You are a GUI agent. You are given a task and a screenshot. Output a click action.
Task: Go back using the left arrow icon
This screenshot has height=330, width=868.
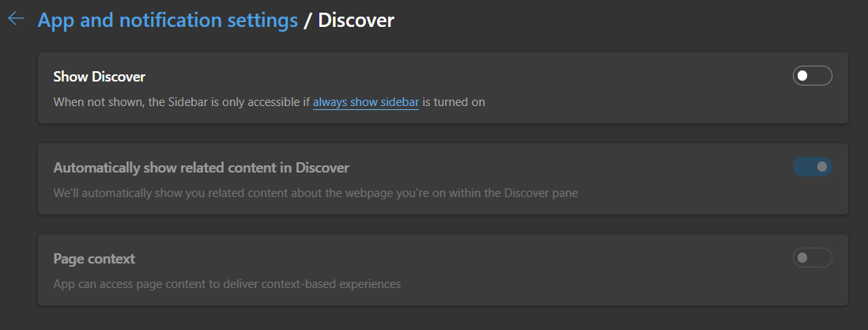pos(16,18)
